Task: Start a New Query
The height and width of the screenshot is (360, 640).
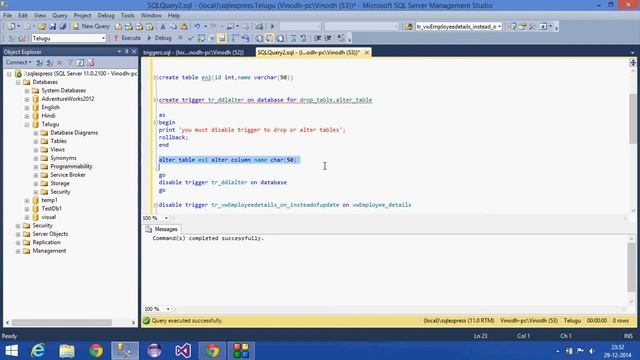Action: pos(91,26)
